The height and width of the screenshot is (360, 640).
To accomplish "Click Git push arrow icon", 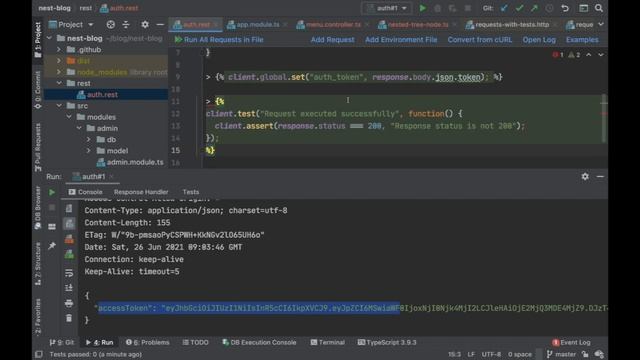I will [534, 8].
